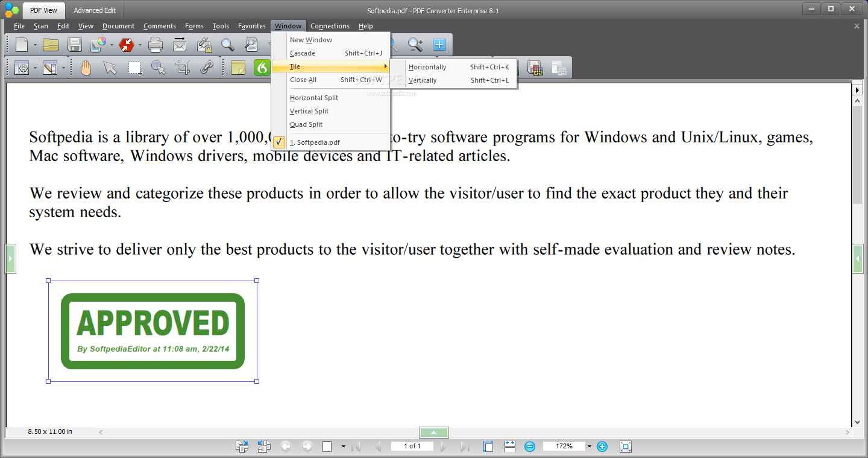Viewport: 868px width, 458px height.
Task: Click the vertical scrollbar thumb
Action: click(857, 154)
